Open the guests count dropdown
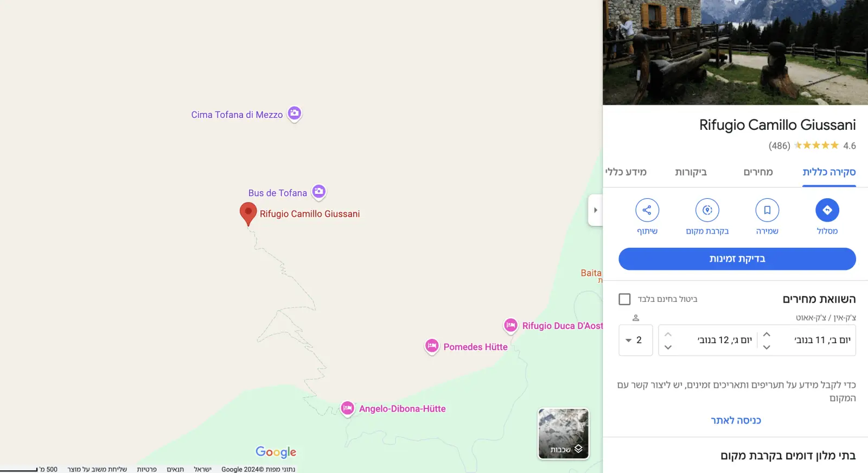The height and width of the screenshot is (473, 868). [635, 340]
